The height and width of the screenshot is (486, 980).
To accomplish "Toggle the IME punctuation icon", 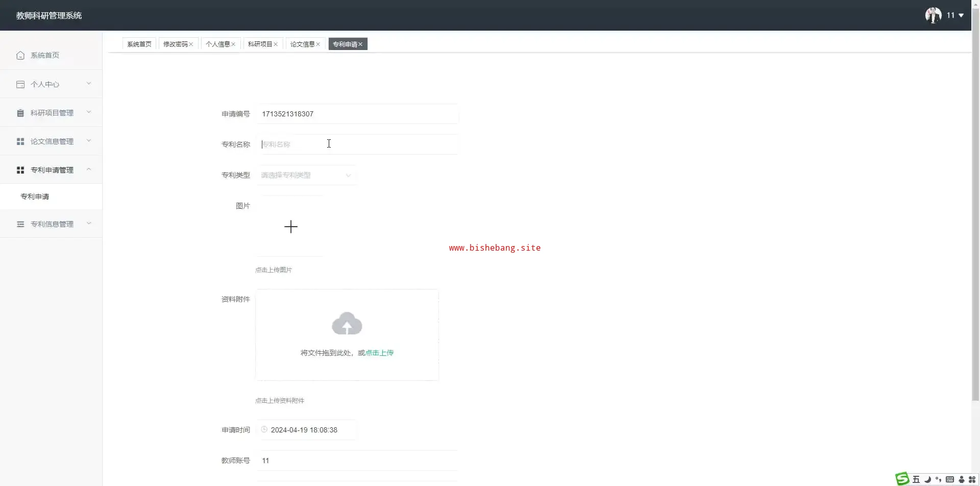I will tap(938, 479).
